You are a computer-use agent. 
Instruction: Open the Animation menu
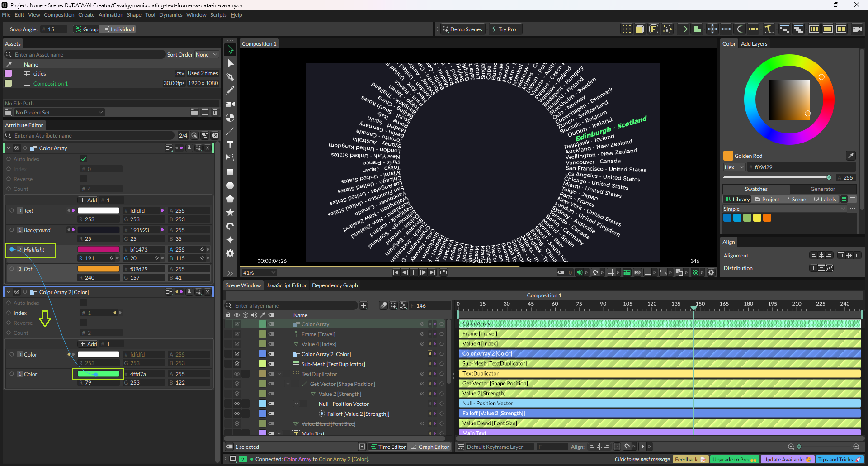coord(111,15)
